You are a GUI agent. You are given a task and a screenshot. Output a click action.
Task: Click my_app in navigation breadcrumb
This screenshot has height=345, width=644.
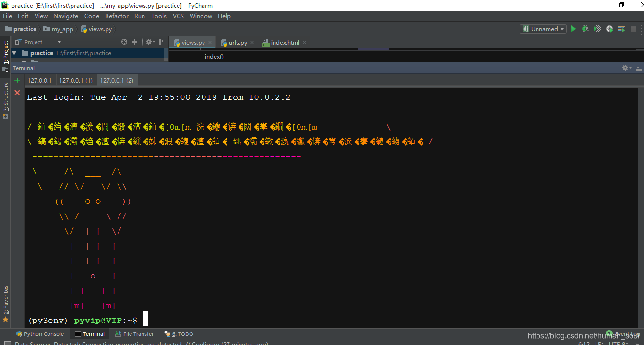pyautogui.click(x=59, y=29)
